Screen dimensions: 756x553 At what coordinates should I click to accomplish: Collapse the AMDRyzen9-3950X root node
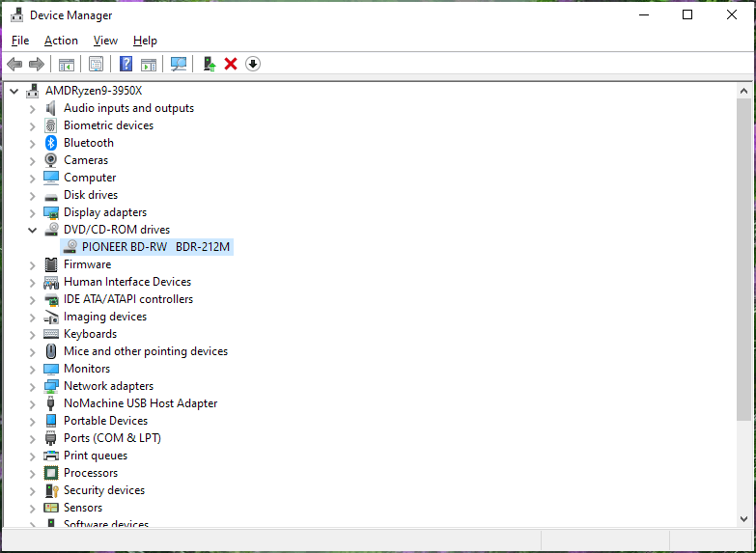coord(14,91)
